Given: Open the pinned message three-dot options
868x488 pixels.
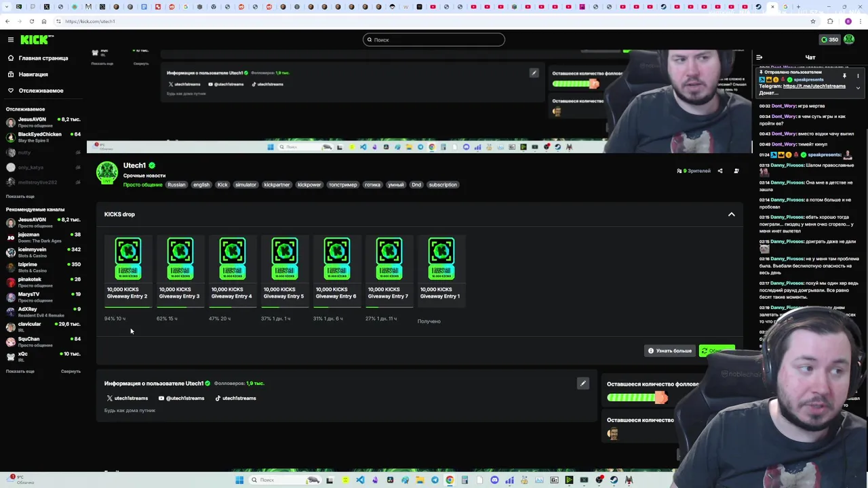Looking at the screenshot, I should coord(858,75).
